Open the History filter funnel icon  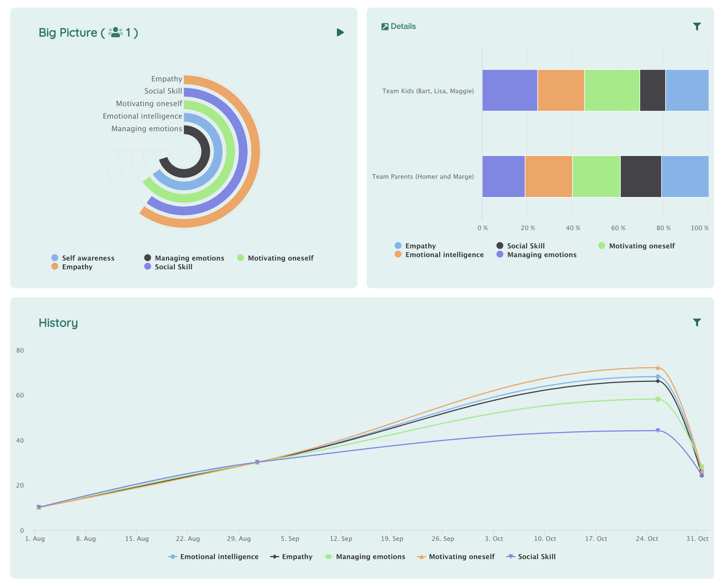click(x=697, y=322)
